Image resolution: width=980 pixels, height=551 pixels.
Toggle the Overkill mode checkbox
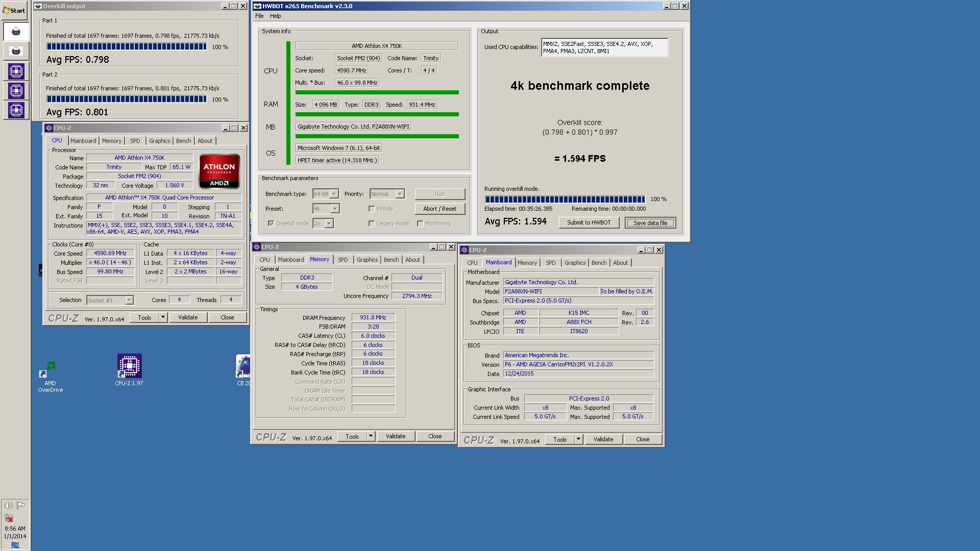[271, 223]
